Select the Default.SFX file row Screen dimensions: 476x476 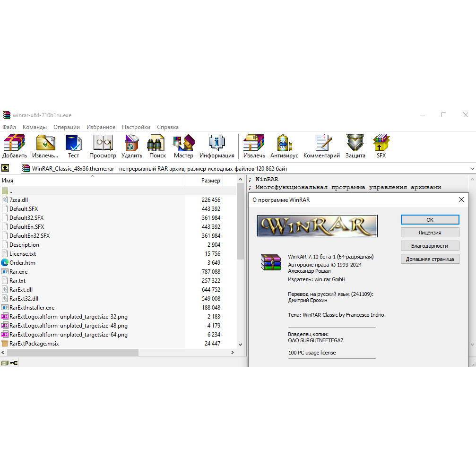[x=118, y=208]
